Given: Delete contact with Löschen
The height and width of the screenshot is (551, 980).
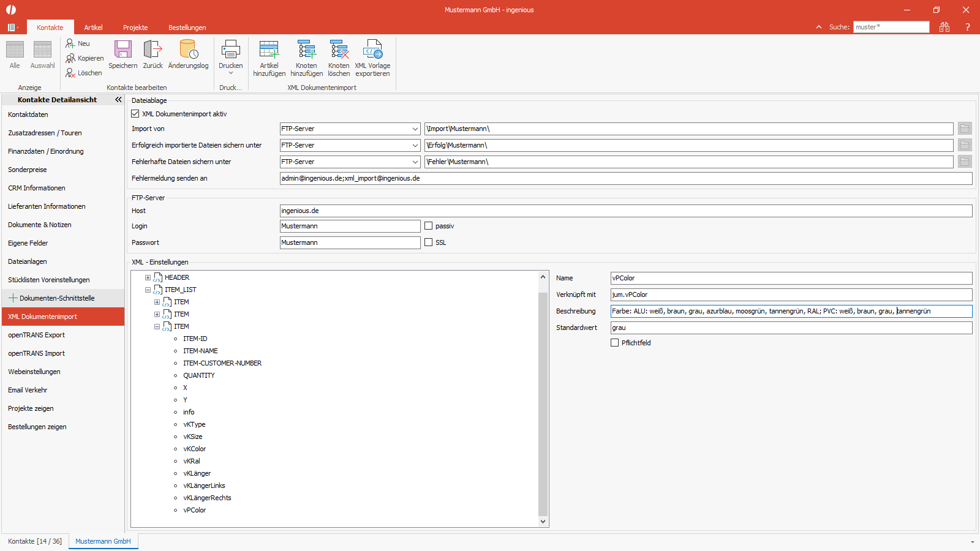Looking at the screenshot, I should (x=84, y=73).
